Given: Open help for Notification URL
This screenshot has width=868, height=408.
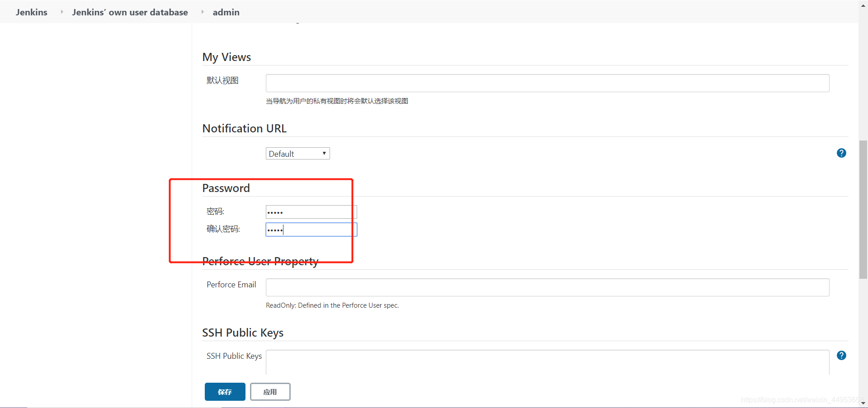Looking at the screenshot, I should click(x=841, y=153).
